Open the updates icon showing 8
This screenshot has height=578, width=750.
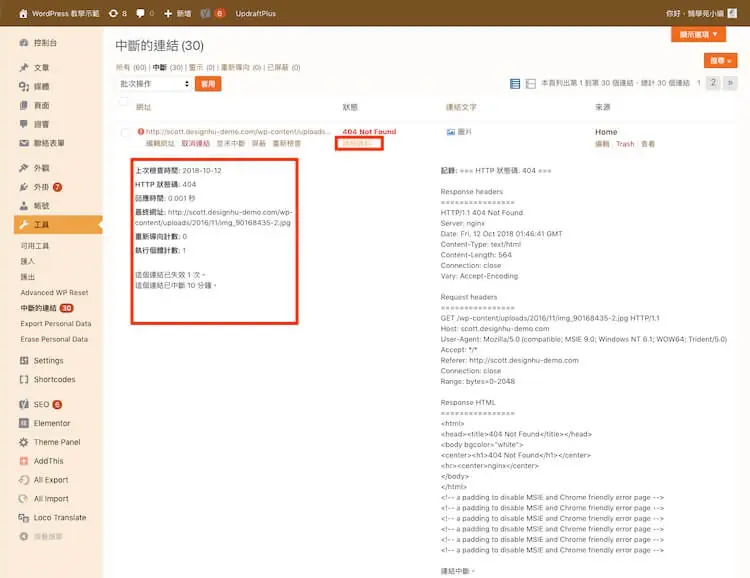tap(113, 13)
